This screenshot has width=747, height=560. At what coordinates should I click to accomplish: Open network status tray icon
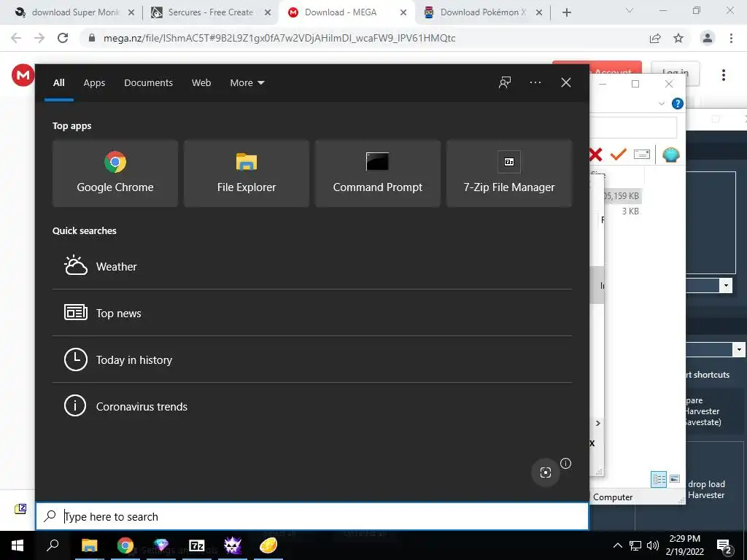635,545
